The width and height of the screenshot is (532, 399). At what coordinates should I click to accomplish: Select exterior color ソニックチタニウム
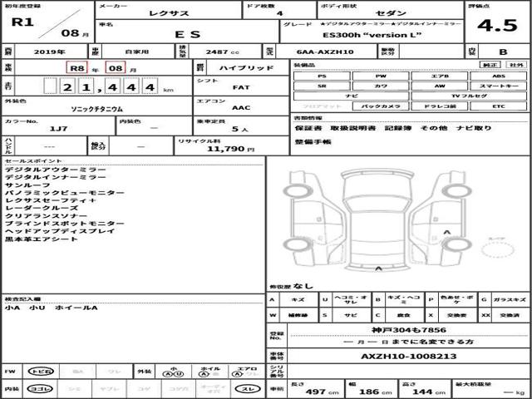[96, 109]
